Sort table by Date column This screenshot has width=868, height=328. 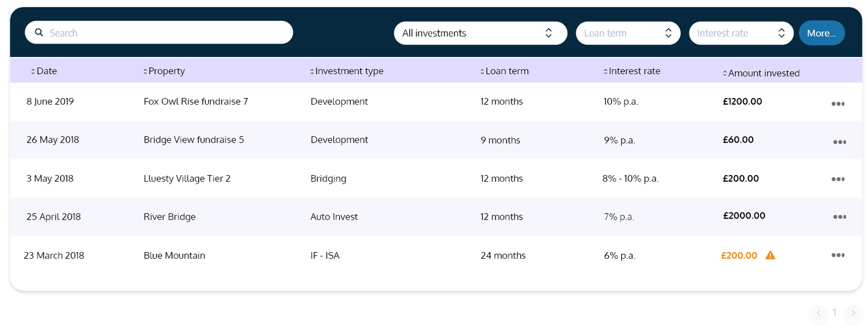tap(43, 71)
